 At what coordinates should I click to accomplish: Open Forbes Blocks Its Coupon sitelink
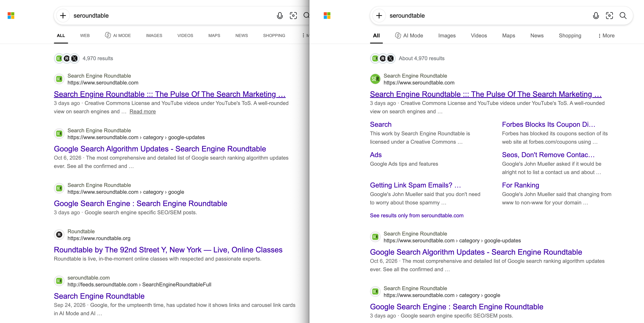(549, 124)
